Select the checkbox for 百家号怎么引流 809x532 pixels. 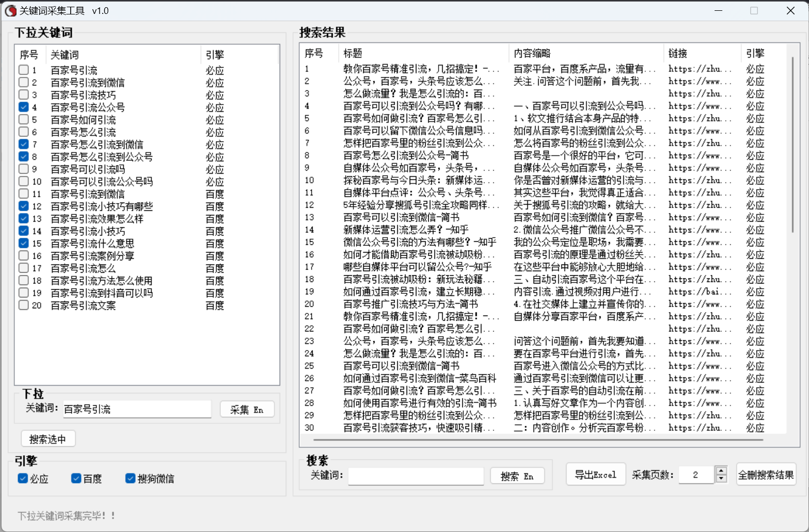[x=24, y=132]
